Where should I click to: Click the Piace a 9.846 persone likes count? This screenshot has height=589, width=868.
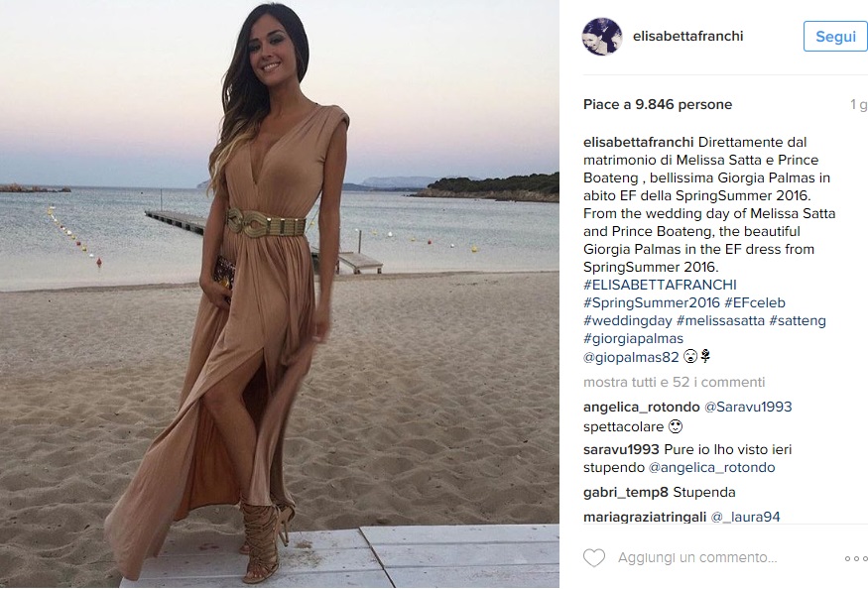pyautogui.click(x=657, y=104)
